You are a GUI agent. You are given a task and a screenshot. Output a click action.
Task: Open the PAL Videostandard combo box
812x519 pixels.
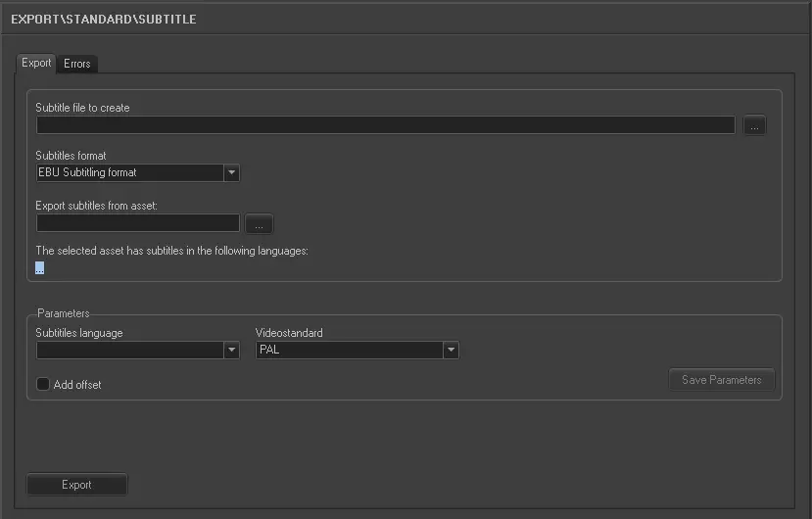point(348,350)
